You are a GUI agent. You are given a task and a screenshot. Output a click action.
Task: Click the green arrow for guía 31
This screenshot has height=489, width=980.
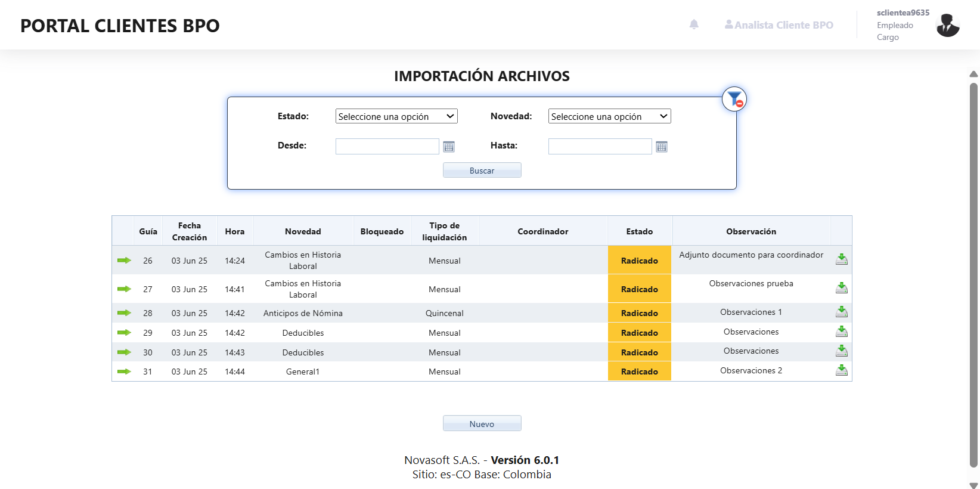[x=124, y=372]
